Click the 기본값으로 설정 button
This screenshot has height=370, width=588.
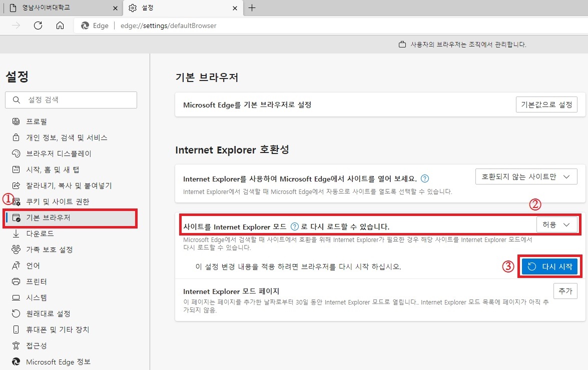click(x=546, y=104)
